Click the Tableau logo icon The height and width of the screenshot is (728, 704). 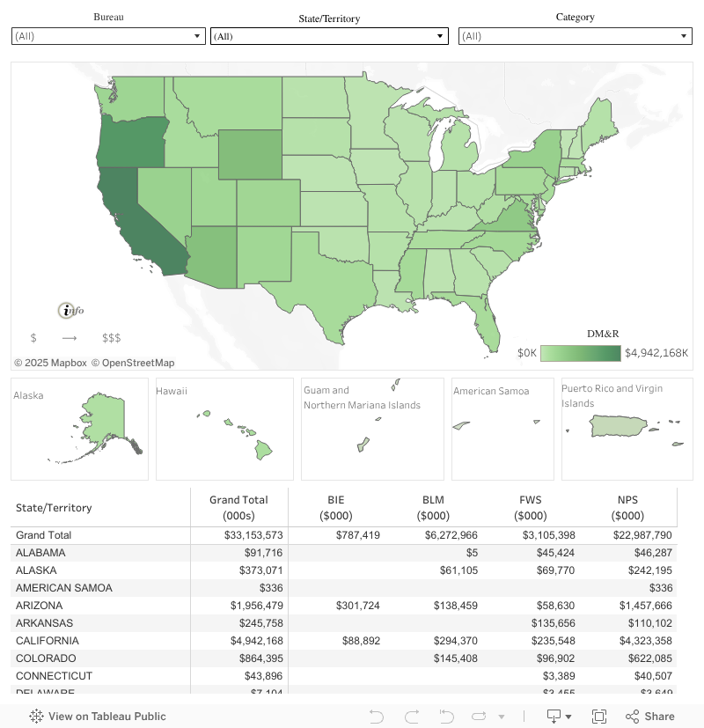point(37,717)
